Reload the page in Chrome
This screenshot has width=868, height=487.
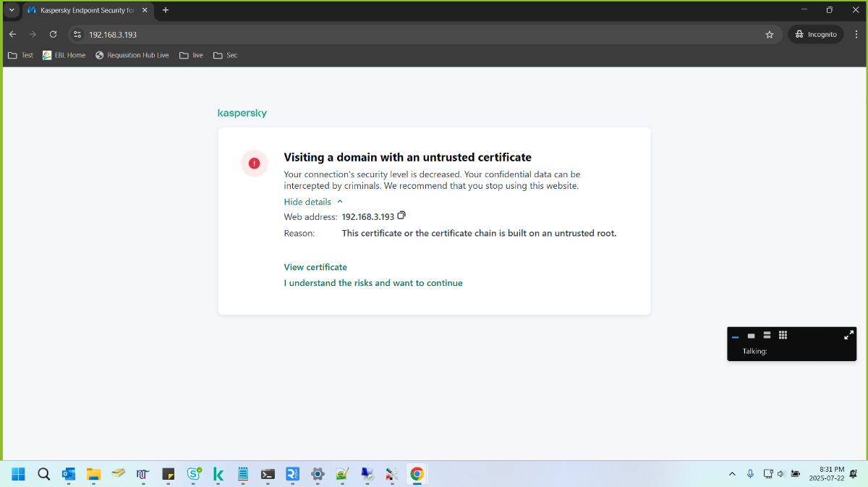53,34
